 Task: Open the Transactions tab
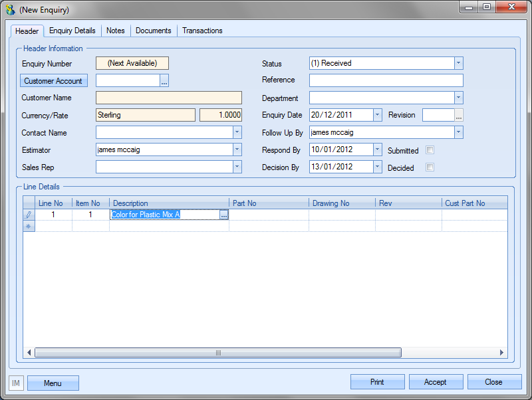click(x=202, y=31)
